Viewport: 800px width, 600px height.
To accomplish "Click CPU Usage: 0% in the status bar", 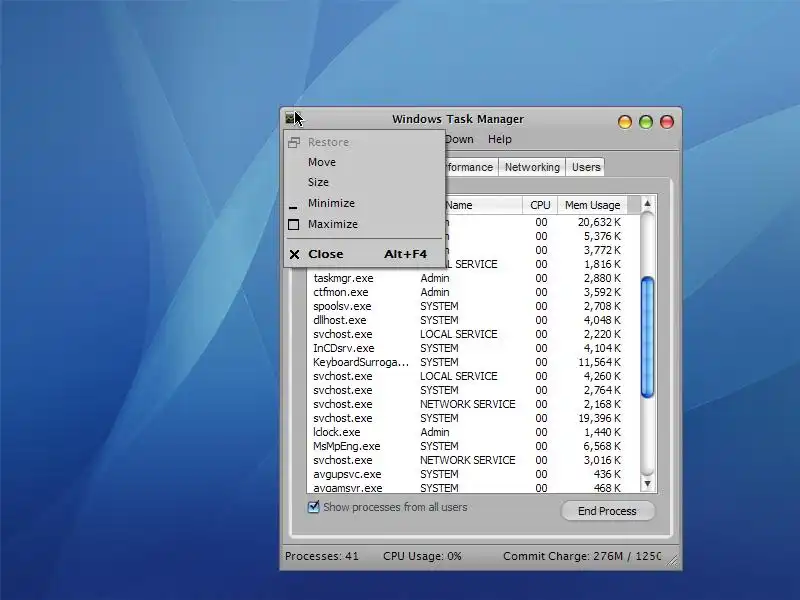I will coord(422,556).
